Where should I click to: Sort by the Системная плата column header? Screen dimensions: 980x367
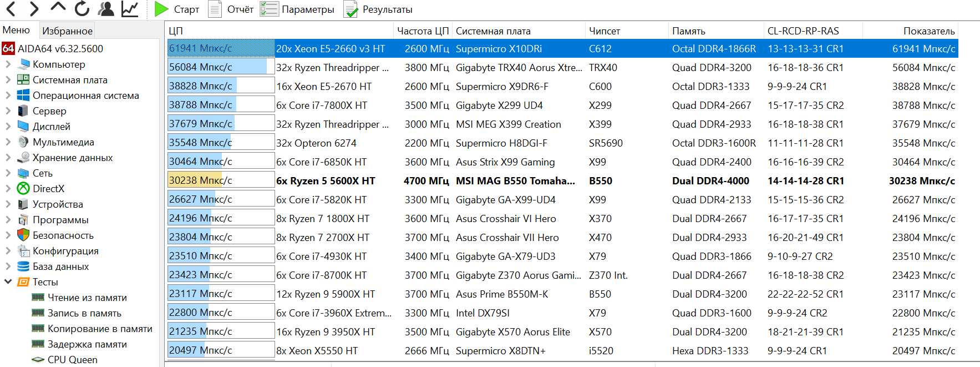click(x=519, y=31)
